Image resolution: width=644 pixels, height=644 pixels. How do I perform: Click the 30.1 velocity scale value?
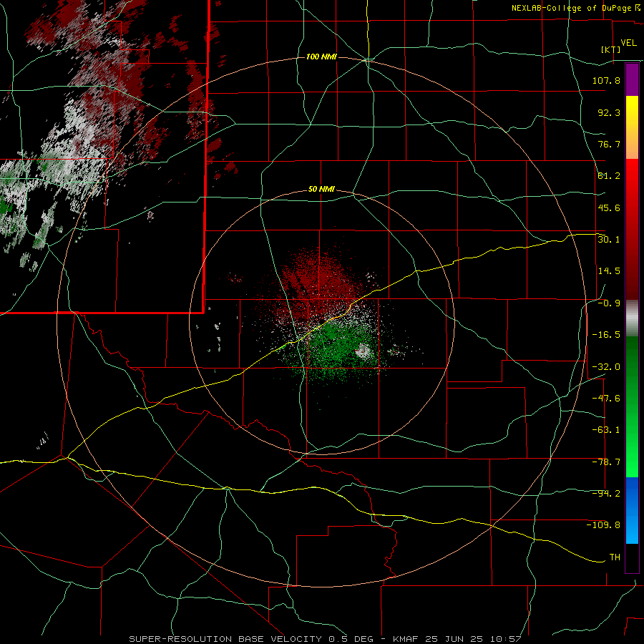pyautogui.click(x=609, y=239)
